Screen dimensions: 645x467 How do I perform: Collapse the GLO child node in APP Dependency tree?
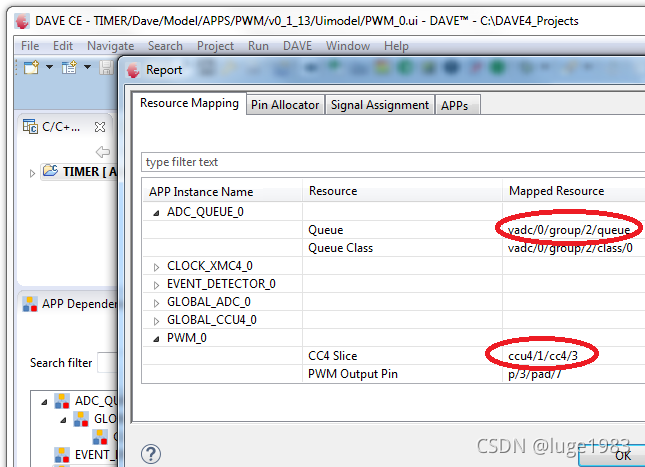63,420
